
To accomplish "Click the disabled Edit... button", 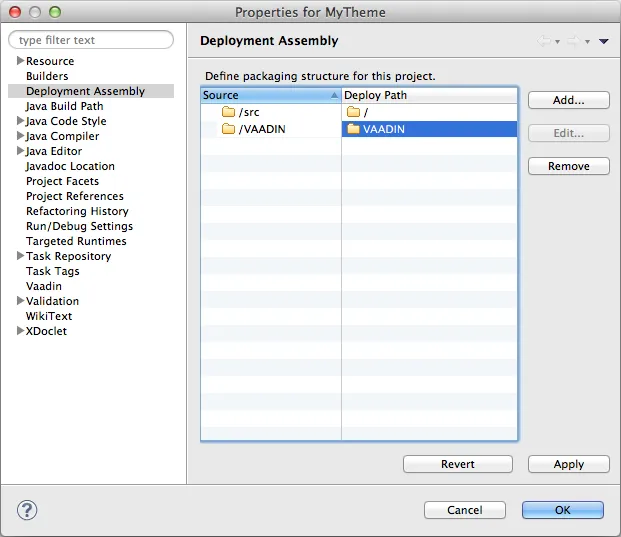I will (569, 133).
